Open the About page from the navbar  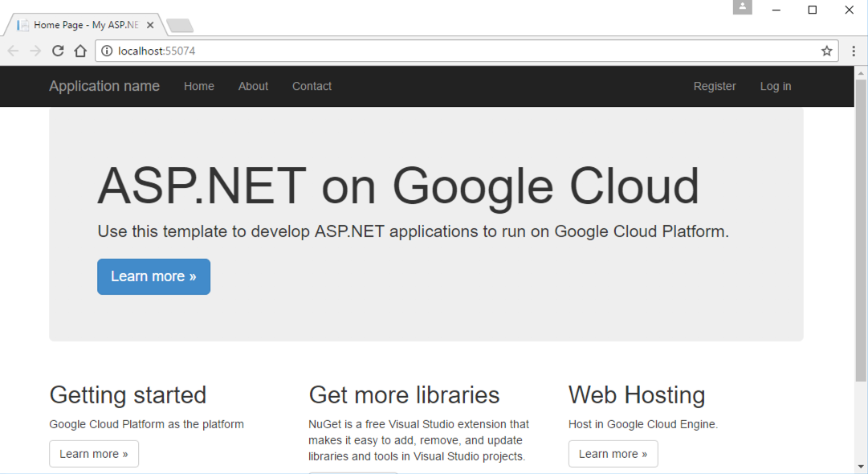click(x=253, y=86)
